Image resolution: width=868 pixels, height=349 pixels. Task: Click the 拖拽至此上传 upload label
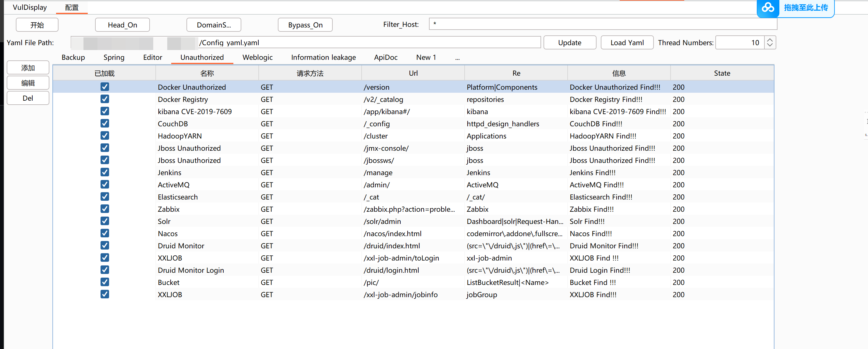point(806,7)
